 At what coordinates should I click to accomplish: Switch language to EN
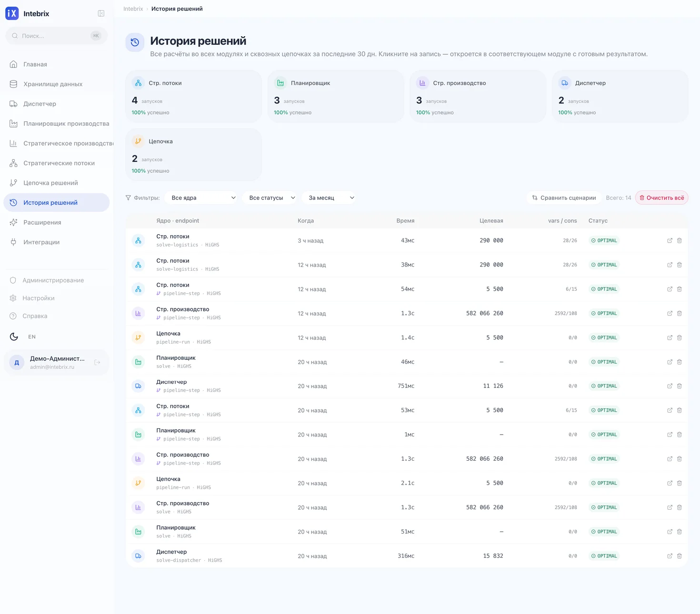[32, 337]
